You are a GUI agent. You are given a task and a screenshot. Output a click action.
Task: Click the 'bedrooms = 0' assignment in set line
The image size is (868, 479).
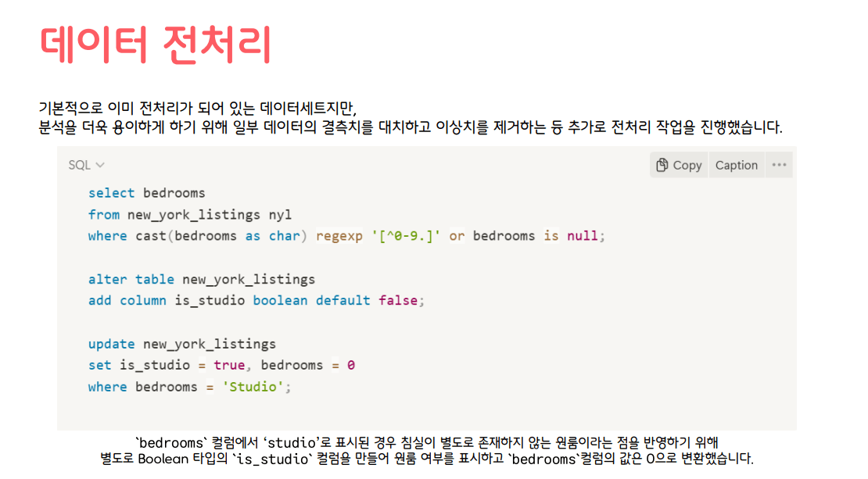pos(307,365)
